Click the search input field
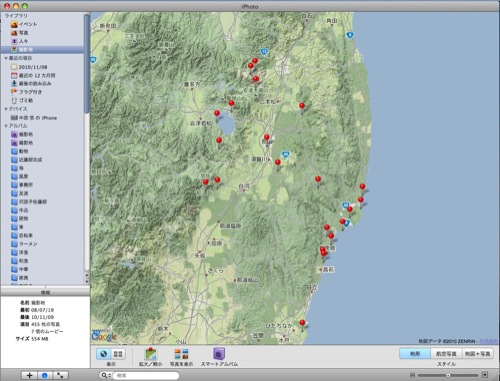Image resolution: width=500 pixels, height=381 pixels. tap(146, 375)
